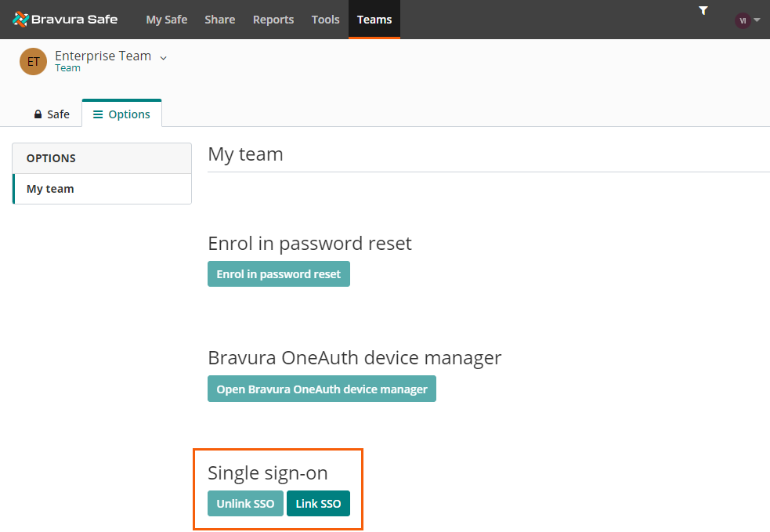Image resolution: width=770 pixels, height=532 pixels.
Task: Click the Unlink SSO button
Action: [245, 503]
